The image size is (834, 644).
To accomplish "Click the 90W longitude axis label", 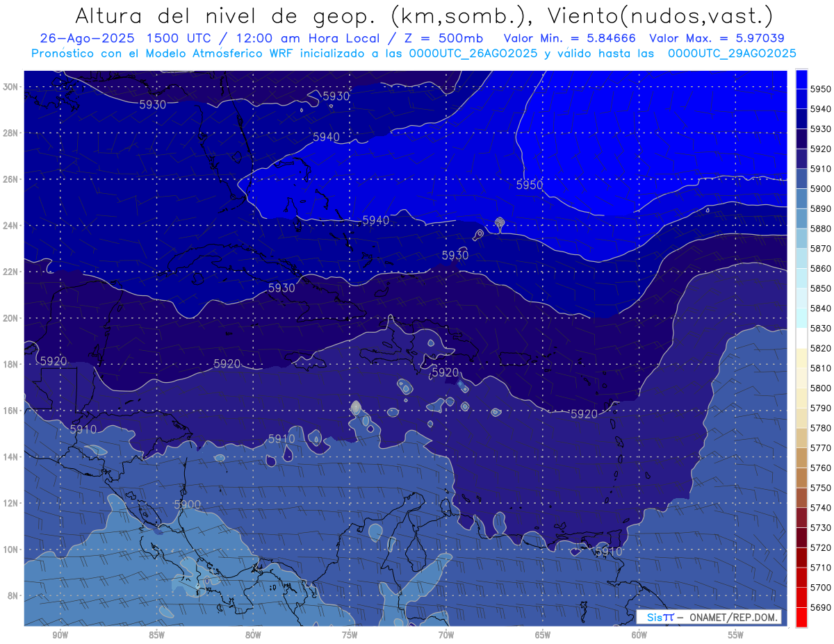I will pos(60,636).
